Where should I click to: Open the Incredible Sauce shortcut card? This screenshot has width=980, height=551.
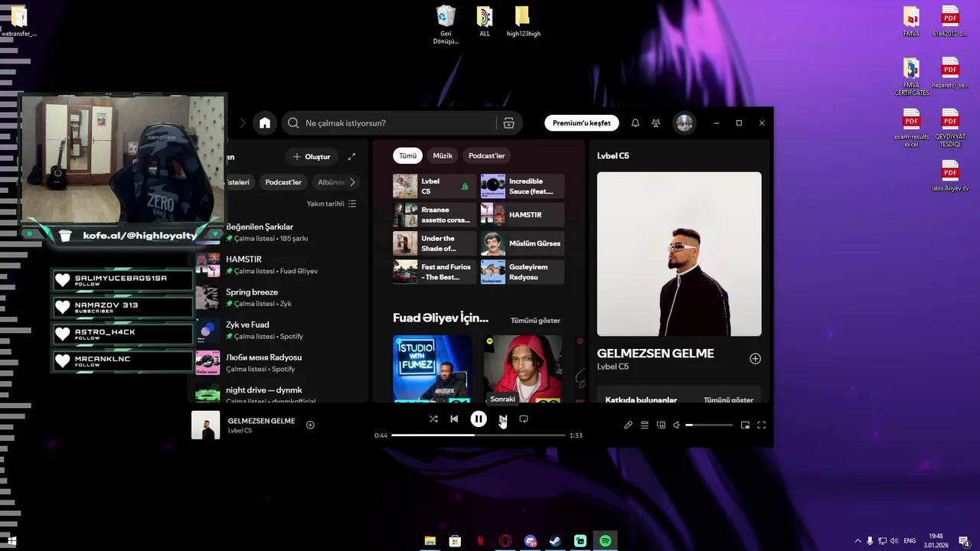[x=522, y=186]
